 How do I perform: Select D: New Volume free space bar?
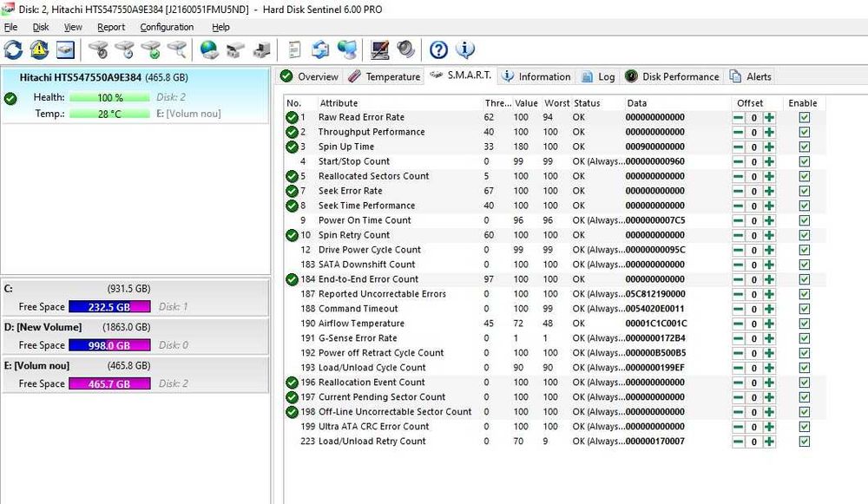tap(108, 345)
